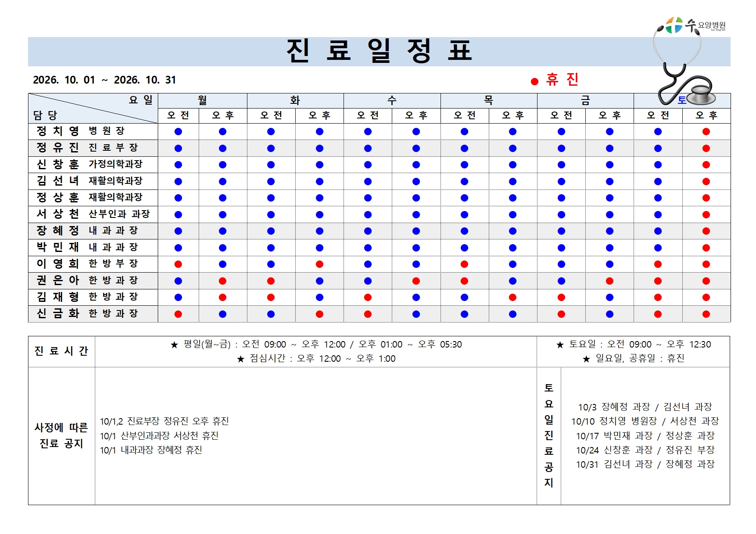The height and width of the screenshot is (534, 756).
Task: Click the 수요양병원 logo
Action: pos(695,25)
